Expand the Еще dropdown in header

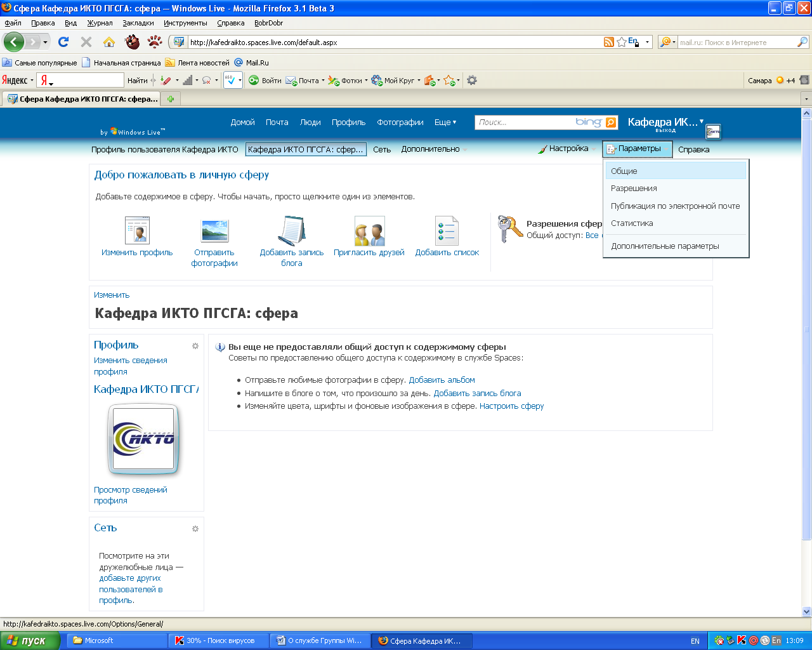pyautogui.click(x=445, y=123)
